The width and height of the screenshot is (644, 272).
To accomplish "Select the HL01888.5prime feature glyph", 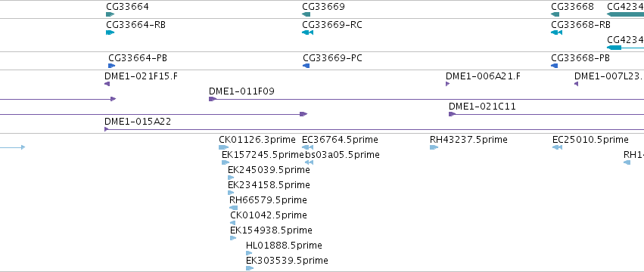I will coord(249,253).
